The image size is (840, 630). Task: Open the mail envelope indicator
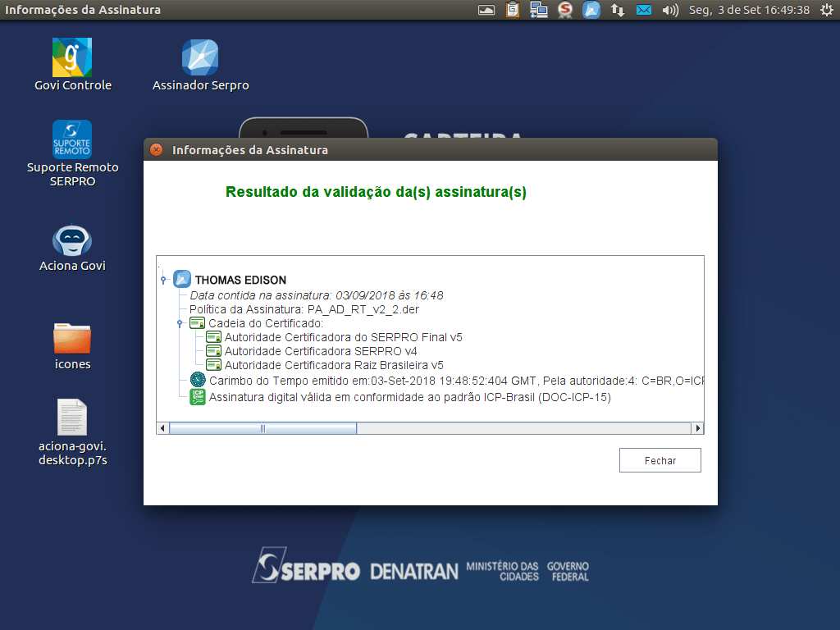tap(644, 10)
